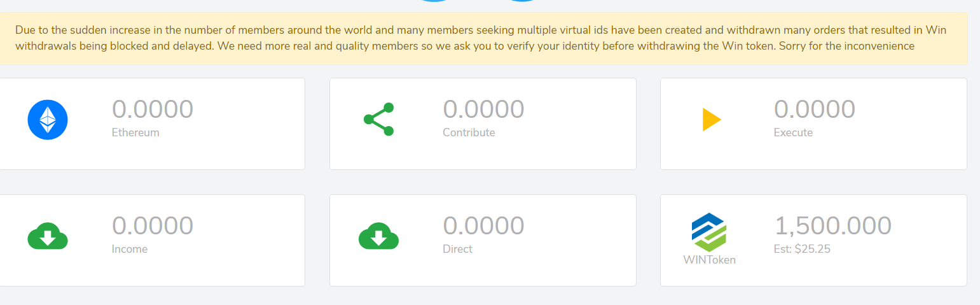This screenshot has height=305, width=980.
Task: Click the Direct label text
Action: pos(457,249)
